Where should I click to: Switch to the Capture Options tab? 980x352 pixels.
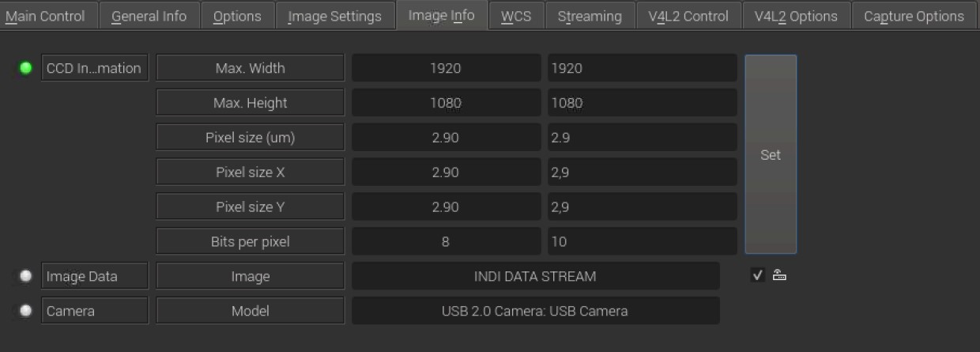tap(914, 16)
